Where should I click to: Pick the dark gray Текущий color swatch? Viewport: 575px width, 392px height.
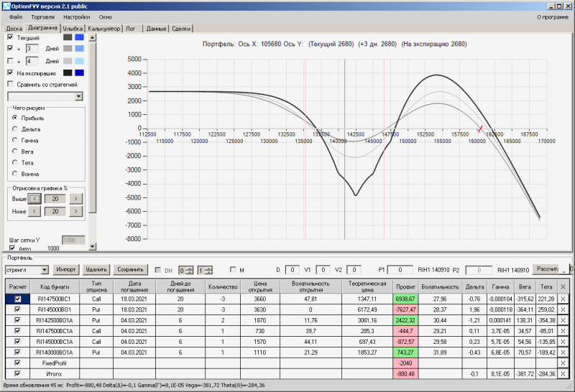(68, 37)
